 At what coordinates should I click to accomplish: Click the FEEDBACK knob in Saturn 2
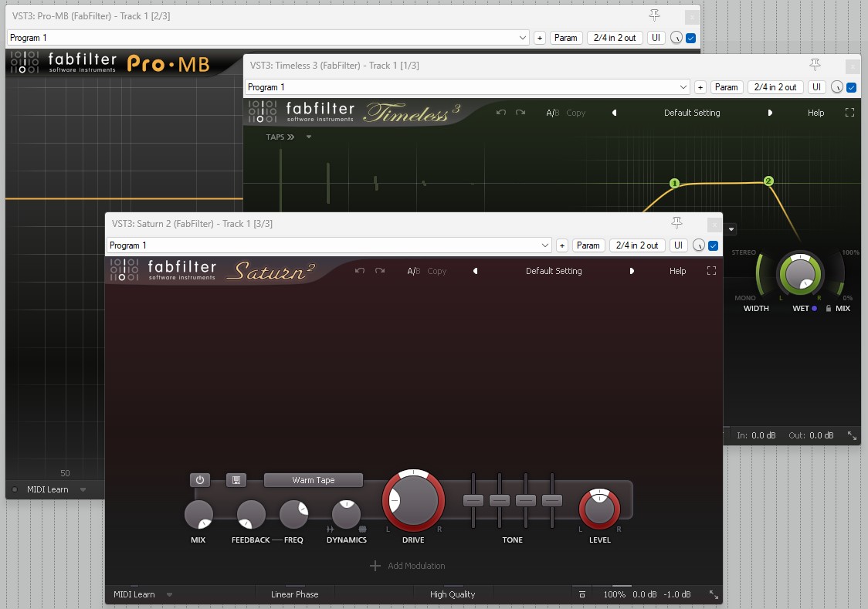pos(251,514)
